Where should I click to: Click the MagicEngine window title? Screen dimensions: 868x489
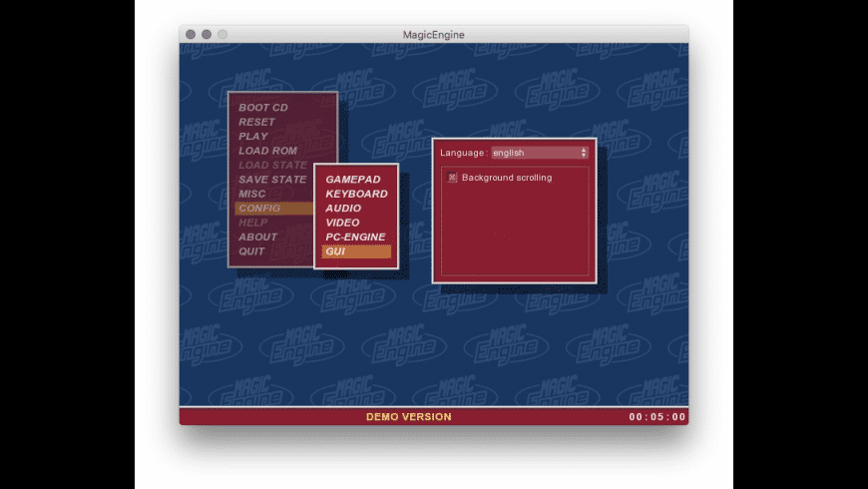(433, 34)
